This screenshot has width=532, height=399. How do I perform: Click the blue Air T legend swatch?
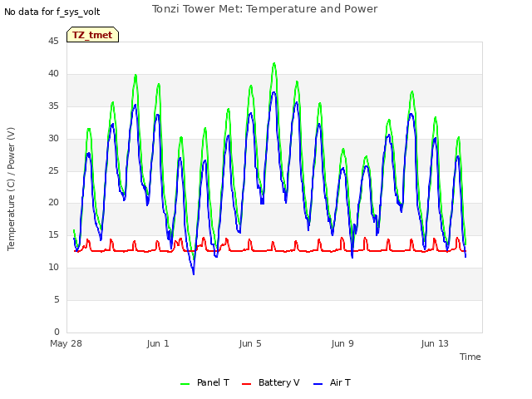[x=318, y=384]
